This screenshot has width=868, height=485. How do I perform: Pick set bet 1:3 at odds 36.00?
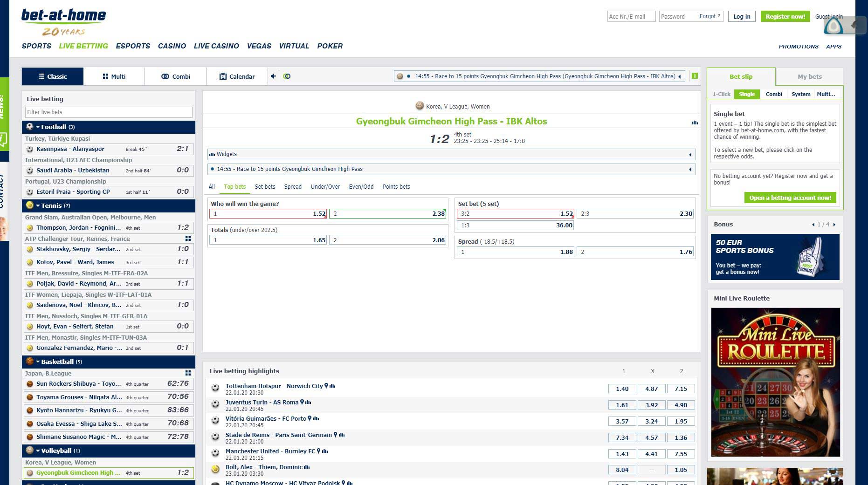[516, 225]
